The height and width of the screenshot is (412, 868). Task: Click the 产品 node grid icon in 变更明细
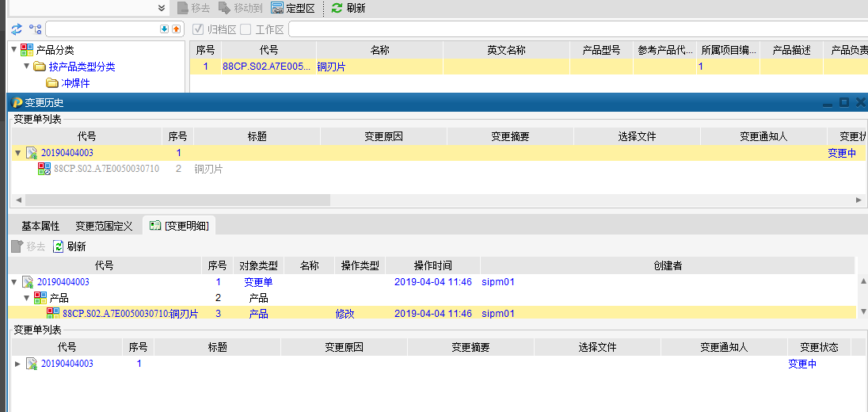40,298
